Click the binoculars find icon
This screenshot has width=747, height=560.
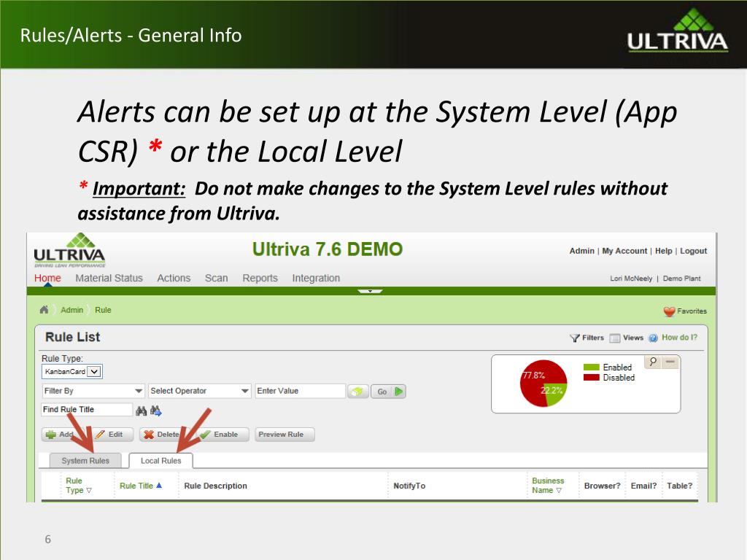tap(141, 411)
